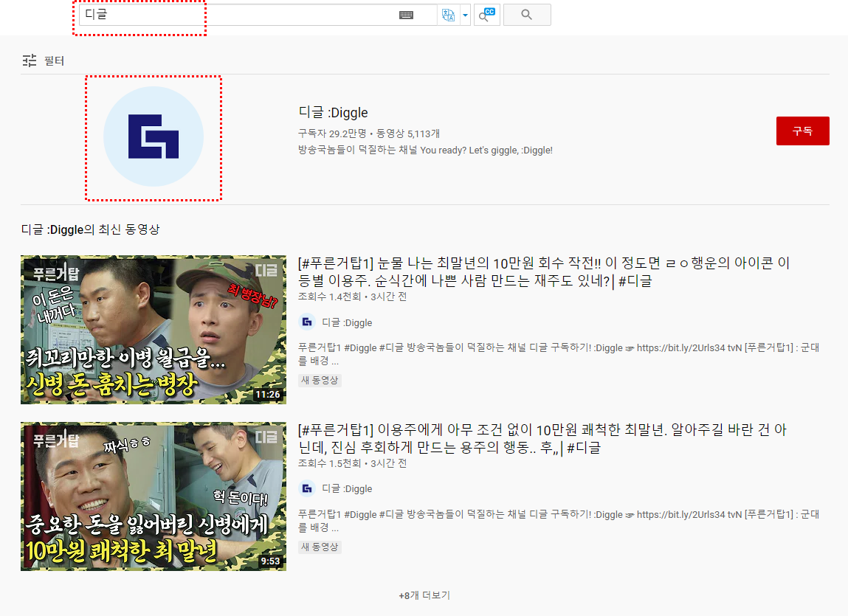This screenshot has width=848, height=616.
Task: Click the translate icon in search bar
Action: click(448, 15)
